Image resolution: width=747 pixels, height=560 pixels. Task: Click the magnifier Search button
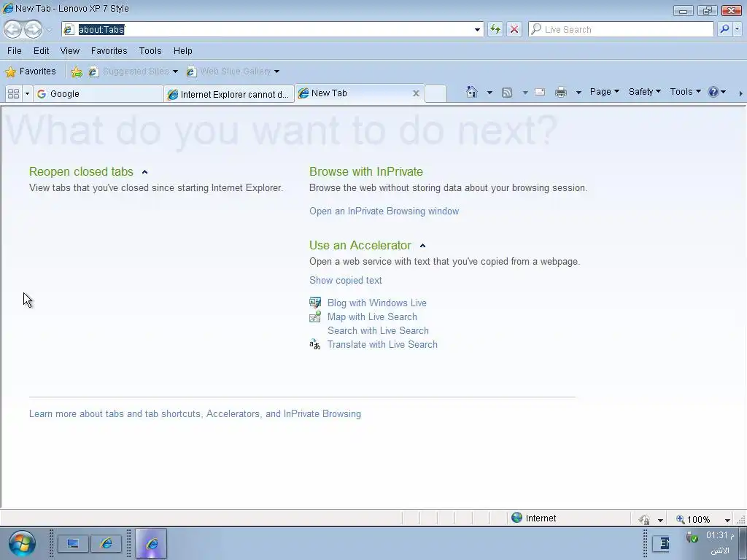pos(724,29)
